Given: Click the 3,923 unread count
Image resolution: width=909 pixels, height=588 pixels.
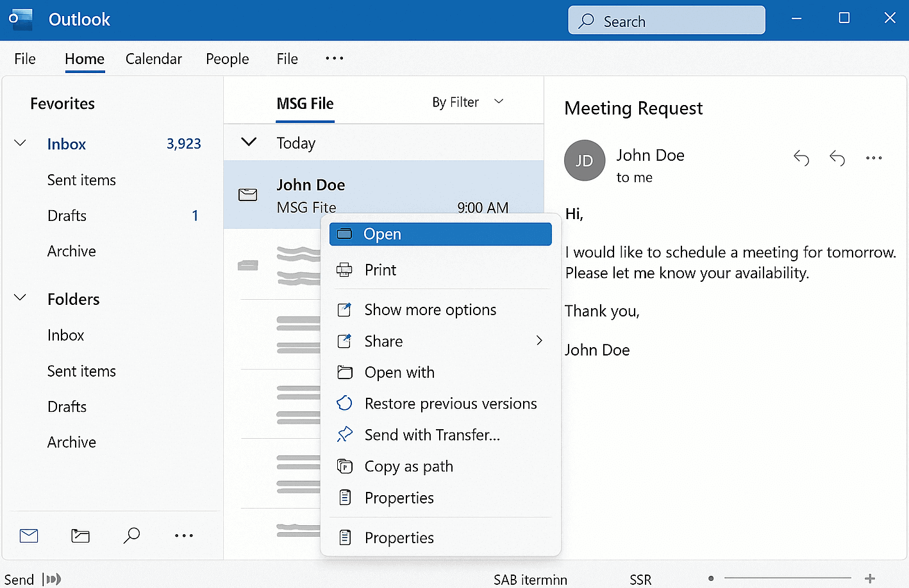Looking at the screenshot, I should coord(184,143).
